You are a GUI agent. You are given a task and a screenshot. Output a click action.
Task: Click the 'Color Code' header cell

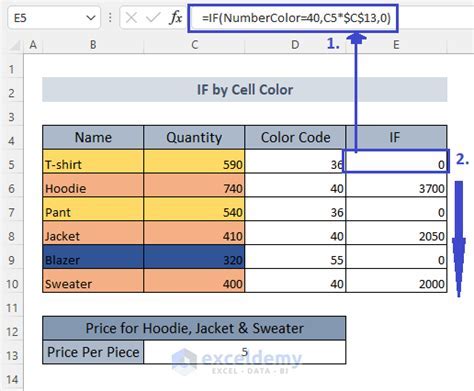point(295,137)
